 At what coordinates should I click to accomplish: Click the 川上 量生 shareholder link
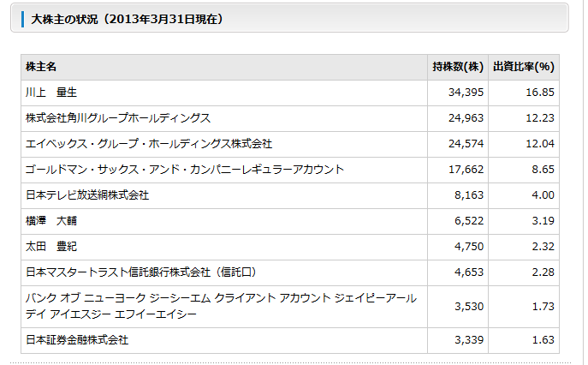click(x=52, y=93)
